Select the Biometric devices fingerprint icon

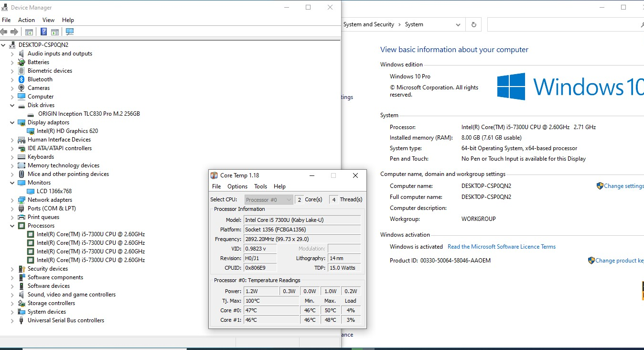coord(21,71)
